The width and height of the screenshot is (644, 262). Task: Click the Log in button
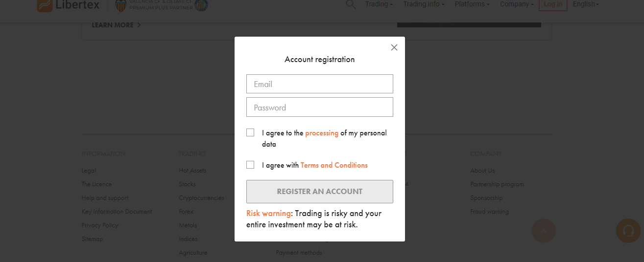553,4
